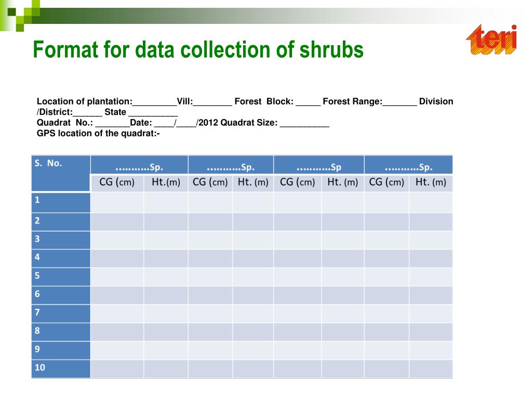Image resolution: width=532 pixels, height=399 pixels.
Task: Click the 'S. No.' table header
Action: (x=61, y=174)
